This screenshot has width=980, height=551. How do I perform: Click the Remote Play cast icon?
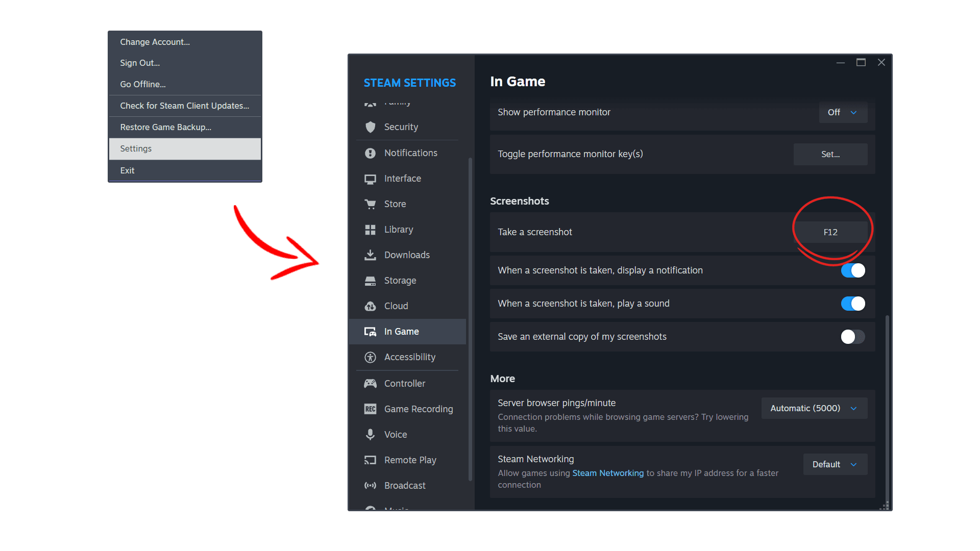(371, 460)
